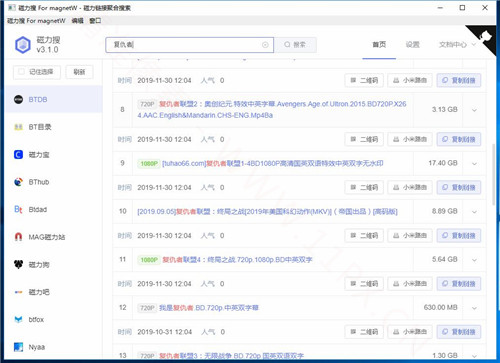Click the app icon in the title bar
This screenshot has height=363, width=500.
click(x=11, y=7)
